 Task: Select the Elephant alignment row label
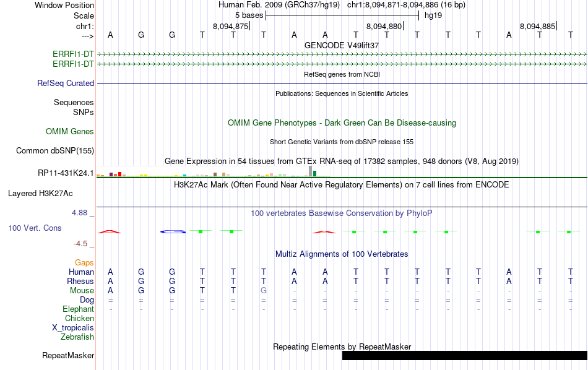tap(78, 309)
